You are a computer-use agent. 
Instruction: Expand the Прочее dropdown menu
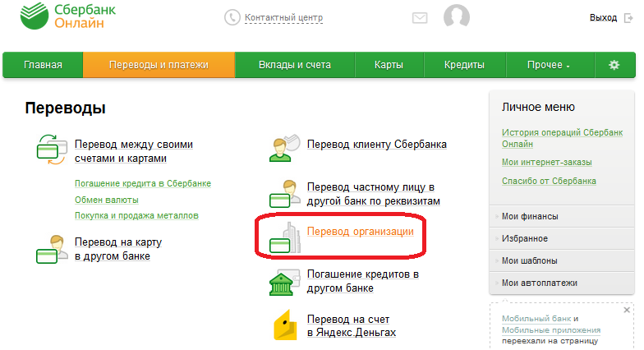[549, 65]
